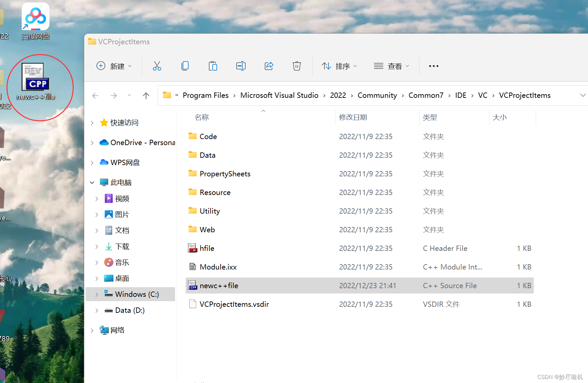Viewport: 588px width, 383px height.
Task: Open the 排序 sort dropdown
Action: point(339,66)
